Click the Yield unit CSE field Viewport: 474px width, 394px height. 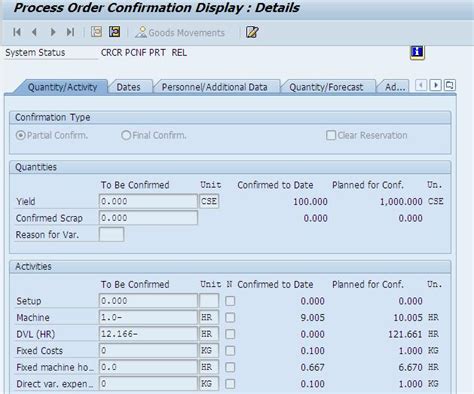209,201
